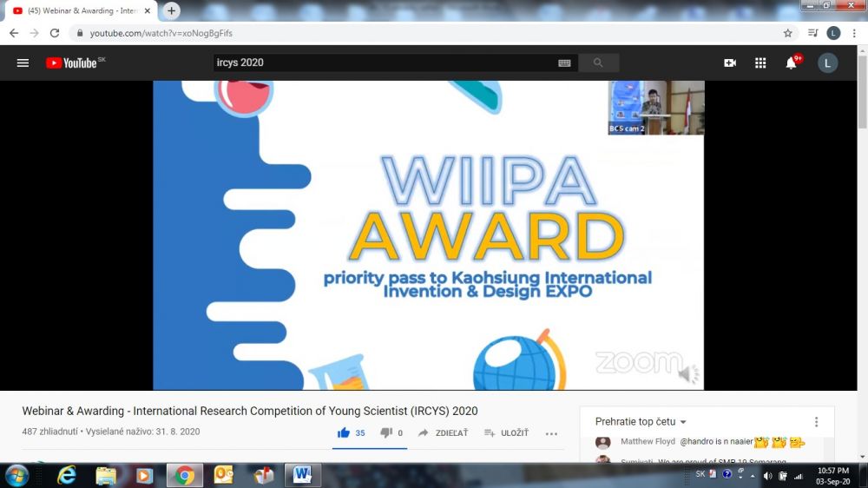Bookmark this page with the star
The height and width of the screenshot is (488, 868).
tap(788, 33)
